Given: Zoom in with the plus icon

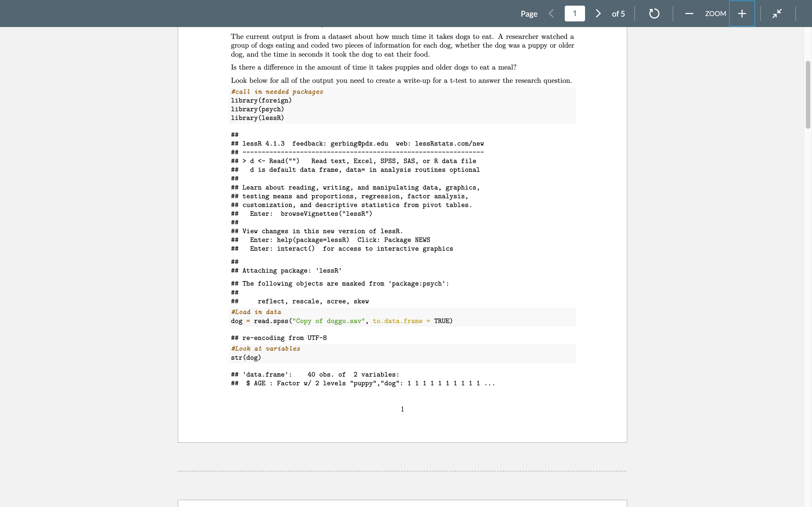Looking at the screenshot, I should [x=742, y=14].
